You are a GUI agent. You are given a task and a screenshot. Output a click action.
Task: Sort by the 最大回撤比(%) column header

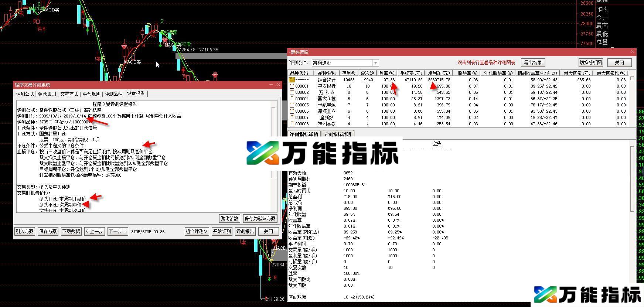[611, 73]
